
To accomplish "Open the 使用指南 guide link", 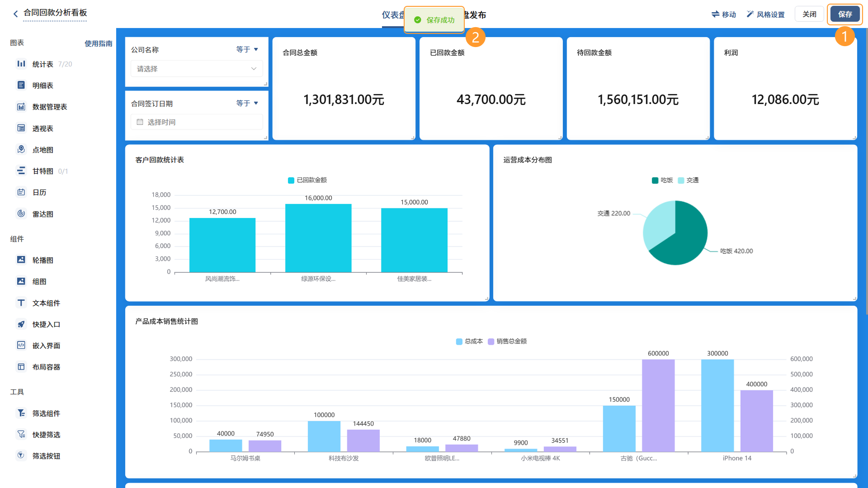I will (99, 43).
